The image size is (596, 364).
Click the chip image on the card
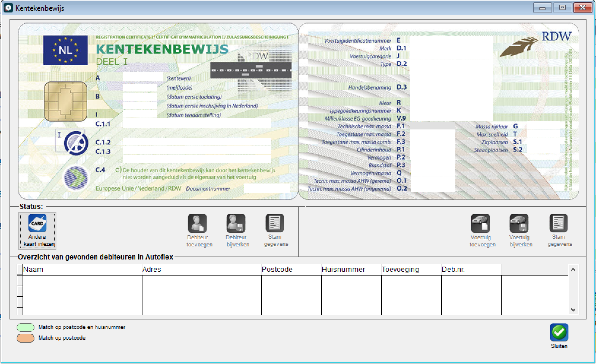click(x=66, y=102)
